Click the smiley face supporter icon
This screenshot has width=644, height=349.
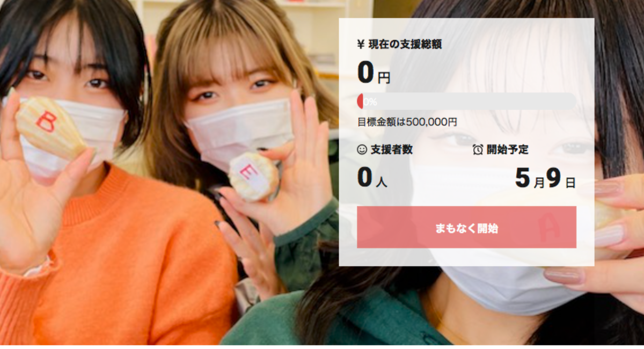(362, 149)
